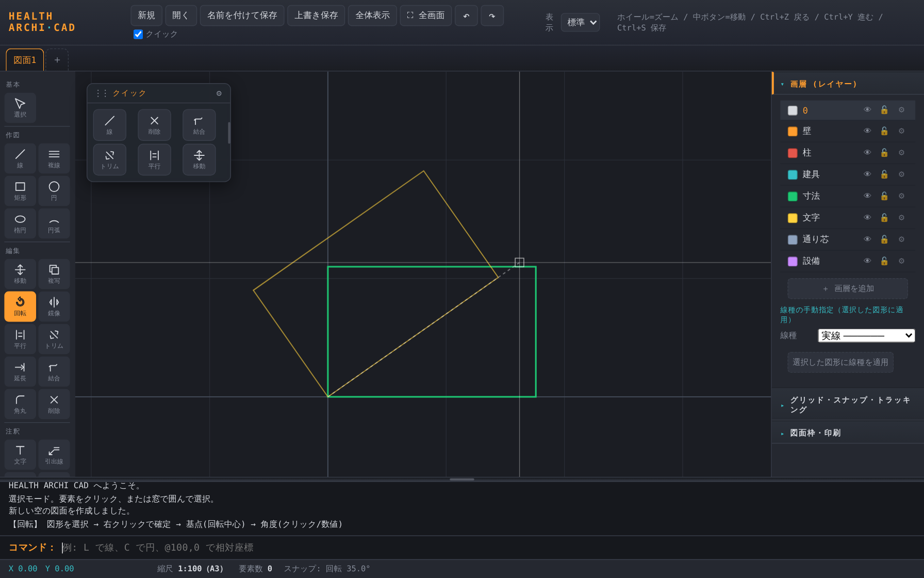Click the orange 壁 layer color swatch

(x=793, y=132)
